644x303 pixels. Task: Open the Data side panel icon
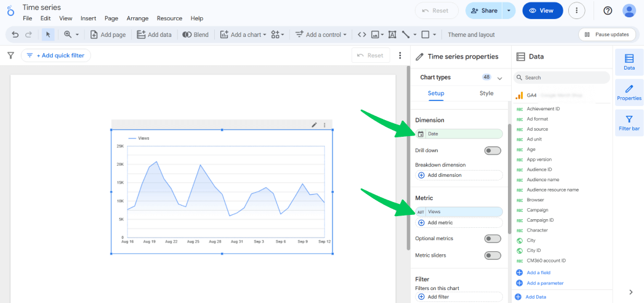pos(629,62)
